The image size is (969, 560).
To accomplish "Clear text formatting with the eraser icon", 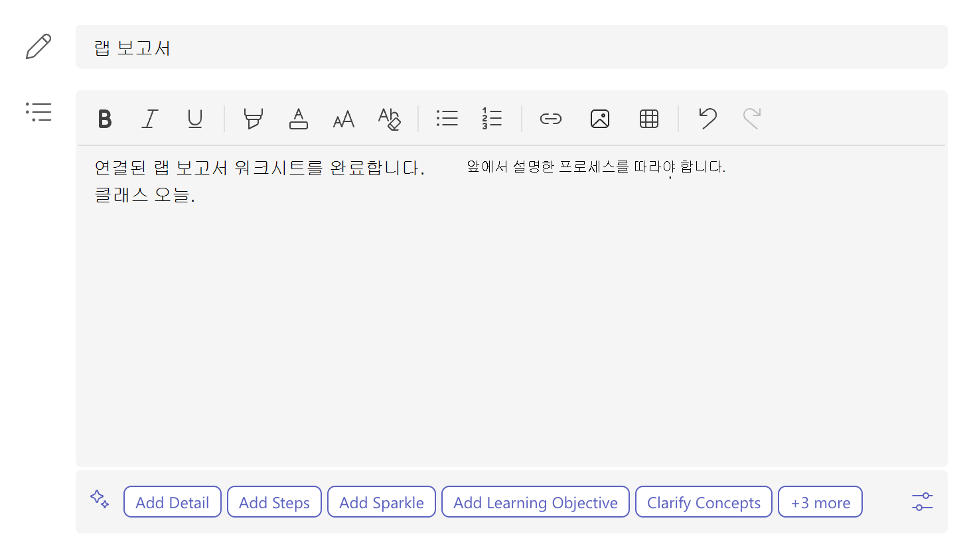I will click(389, 119).
